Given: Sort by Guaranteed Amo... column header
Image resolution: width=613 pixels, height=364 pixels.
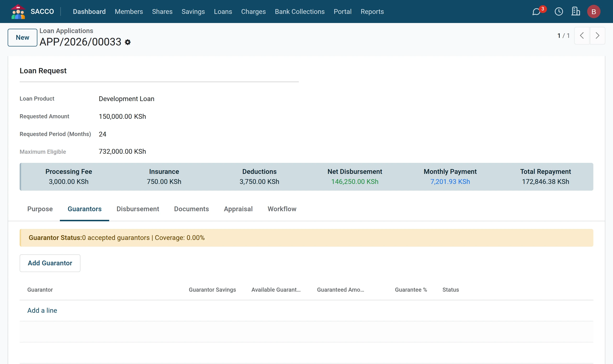Looking at the screenshot, I should coord(341,290).
